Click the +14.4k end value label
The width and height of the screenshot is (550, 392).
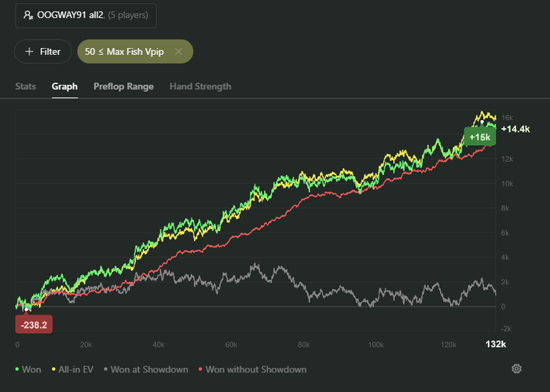tap(515, 129)
